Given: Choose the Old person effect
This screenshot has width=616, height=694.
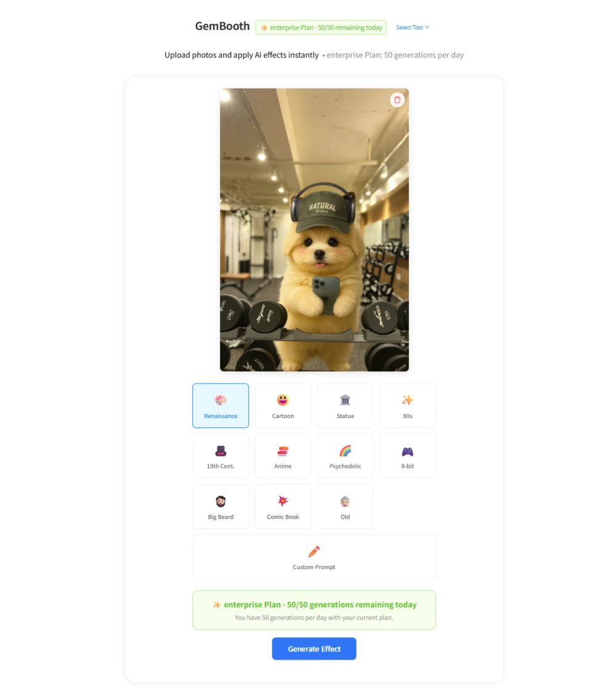Looking at the screenshot, I should click(345, 506).
